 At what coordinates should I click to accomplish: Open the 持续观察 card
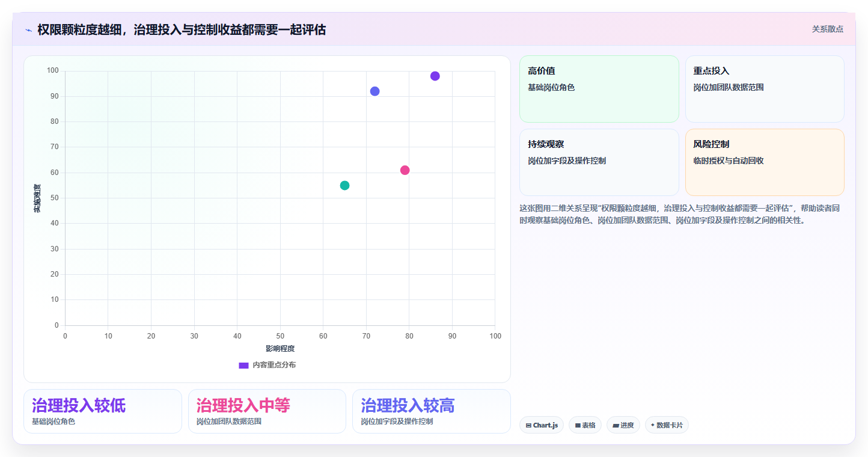coord(599,162)
